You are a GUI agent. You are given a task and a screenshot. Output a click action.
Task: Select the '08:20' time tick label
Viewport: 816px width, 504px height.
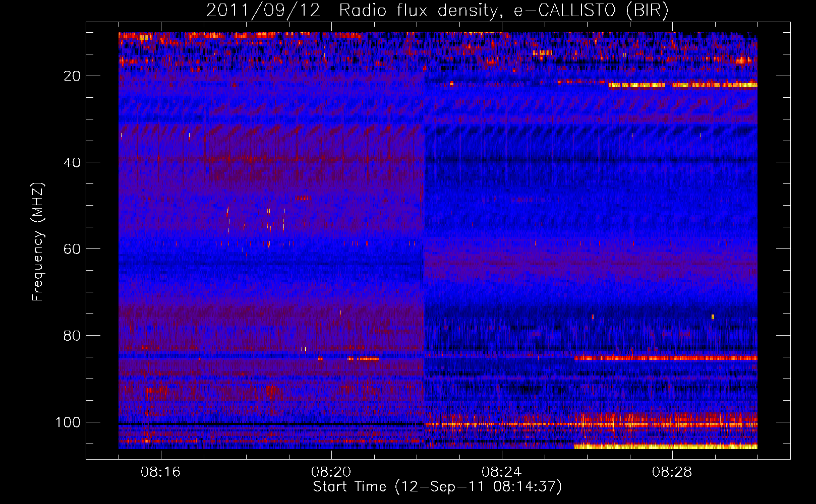331,472
